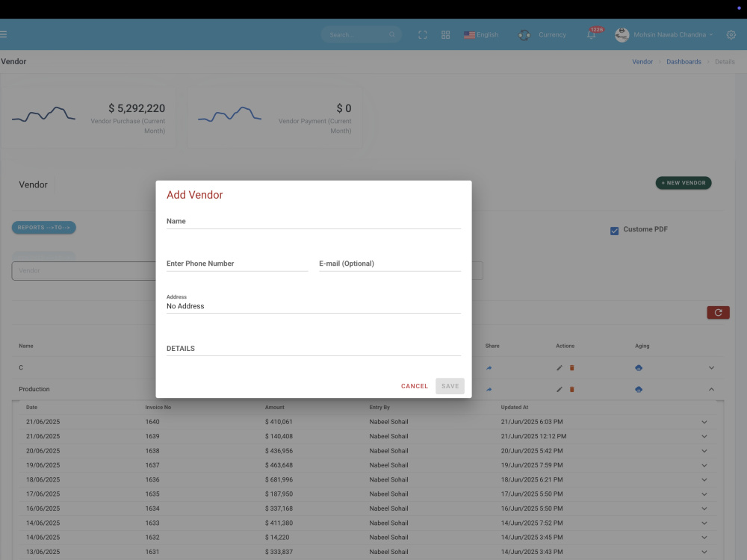Click invoice number 1634
Screen dimensions: 747x560
[152, 508]
